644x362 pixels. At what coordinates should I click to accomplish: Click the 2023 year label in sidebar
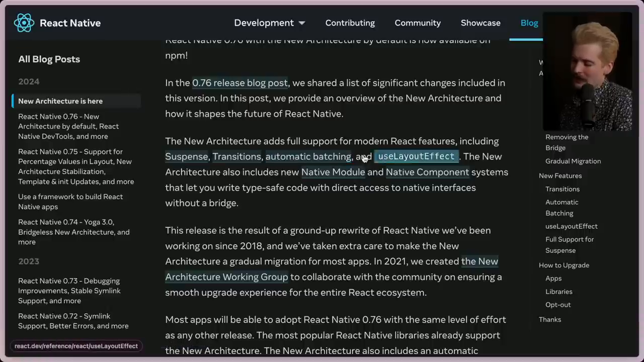pyautogui.click(x=29, y=261)
